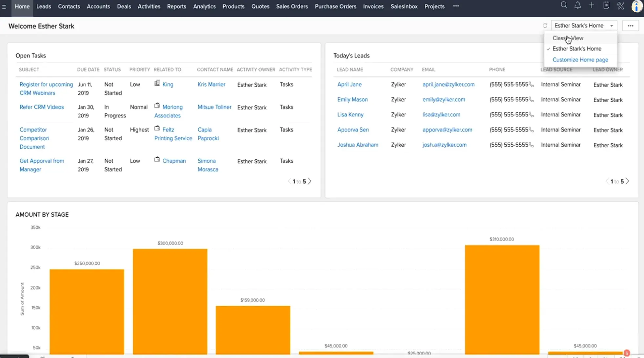644x358 pixels.
Task: Open the search magnifier icon
Action: coord(564,5)
